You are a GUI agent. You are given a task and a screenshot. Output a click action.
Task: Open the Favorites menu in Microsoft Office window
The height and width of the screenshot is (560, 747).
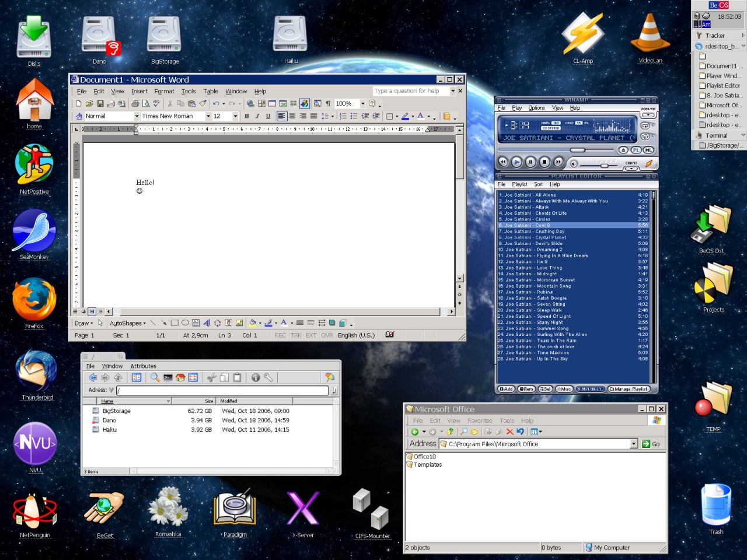pyautogui.click(x=480, y=421)
